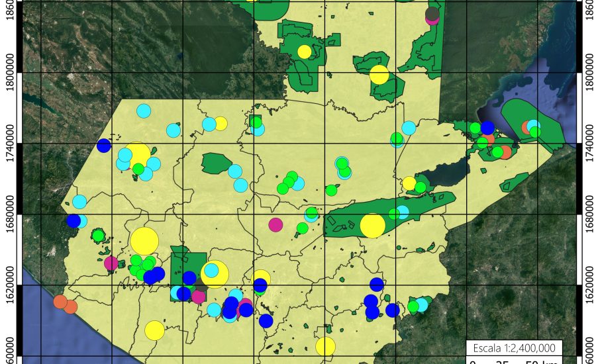Viewport: 596px width, 364px height.
Task: Select the dark gray circle at the top edge
Action: [x=432, y=14]
